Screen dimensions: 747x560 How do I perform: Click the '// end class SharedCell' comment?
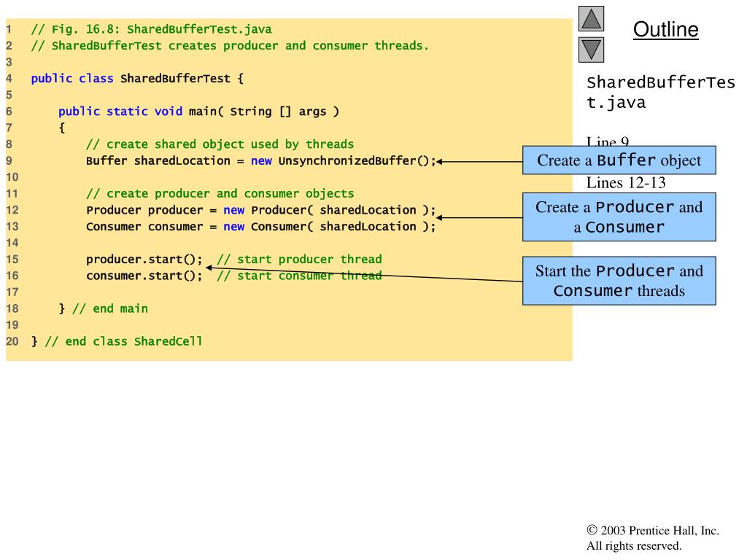[123, 341]
